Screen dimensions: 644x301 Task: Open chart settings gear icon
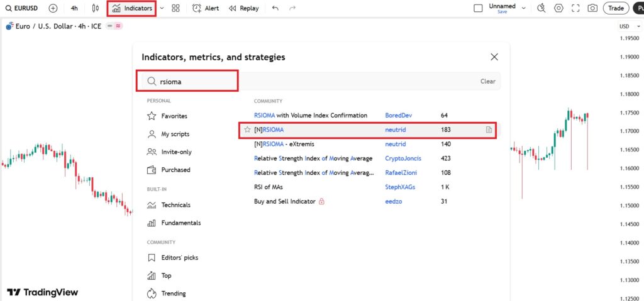coord(558,8)
